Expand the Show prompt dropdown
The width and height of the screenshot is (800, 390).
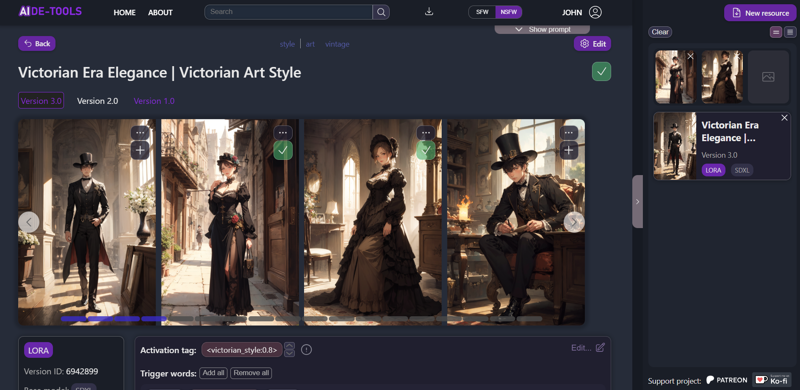coord(542,30)
